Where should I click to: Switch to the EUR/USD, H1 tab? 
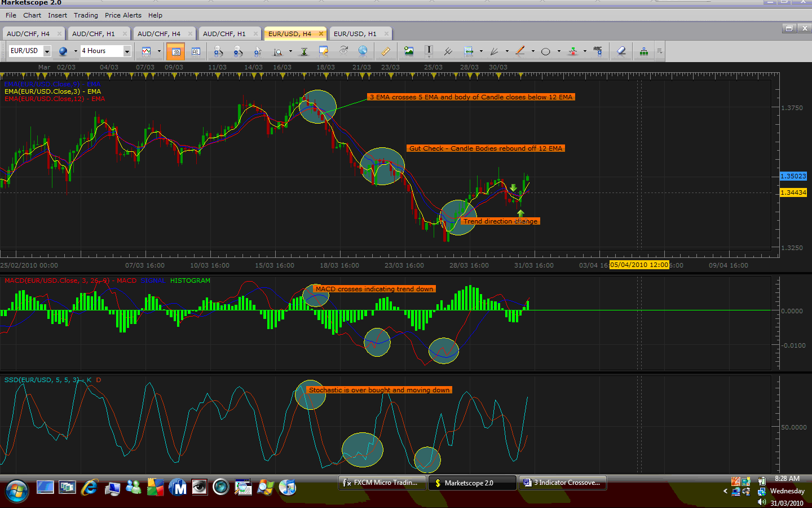[x=355, y=34]
